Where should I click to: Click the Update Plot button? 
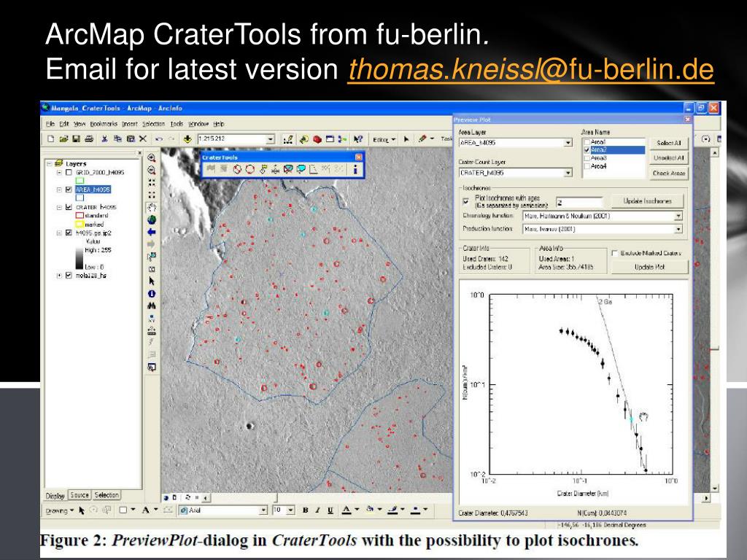(x=650, y=267)
